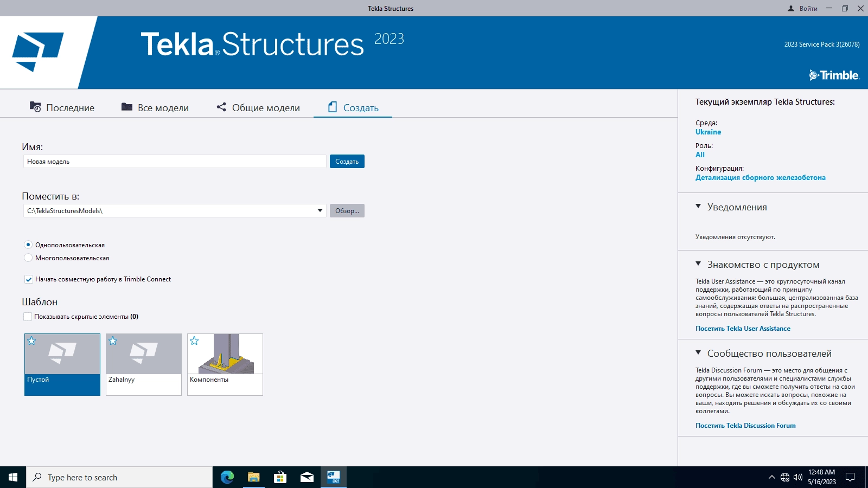Viewport: 868px width, 488px height.
Task: Choose the Компоненты template thumbnail
Action: tap(225, 364)
